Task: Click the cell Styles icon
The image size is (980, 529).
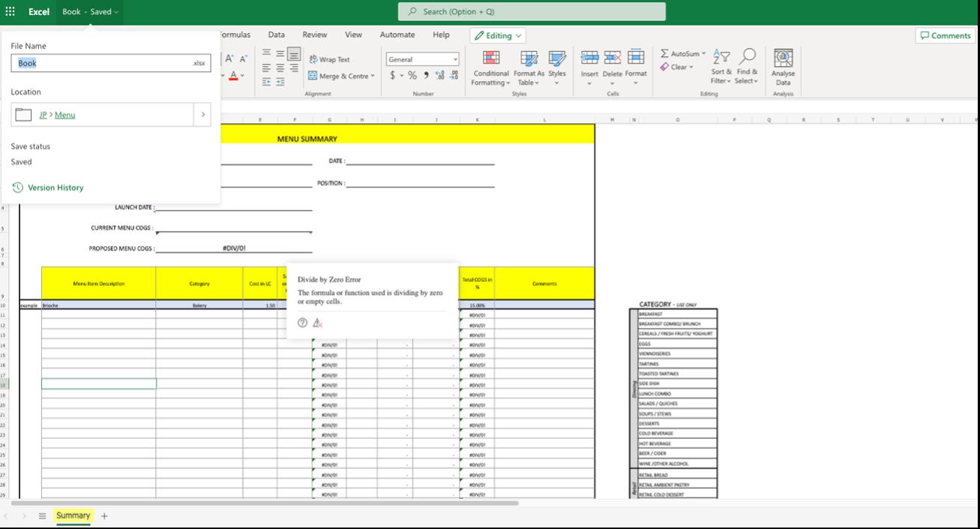Action: [557, 58]
